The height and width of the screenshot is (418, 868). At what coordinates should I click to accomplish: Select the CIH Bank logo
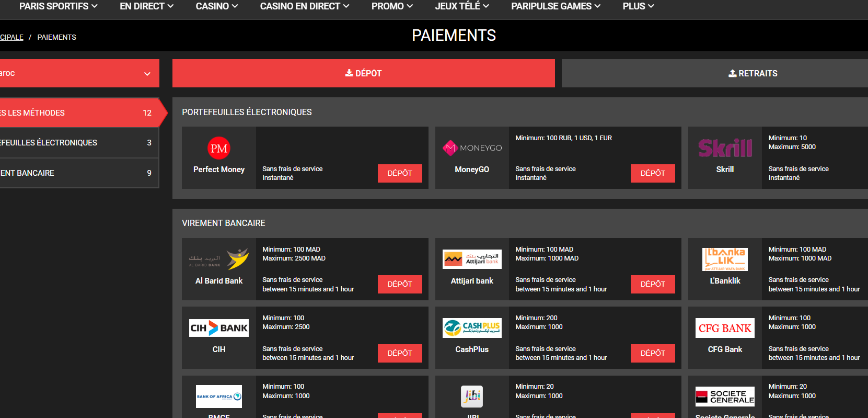(x=218, y=328)
